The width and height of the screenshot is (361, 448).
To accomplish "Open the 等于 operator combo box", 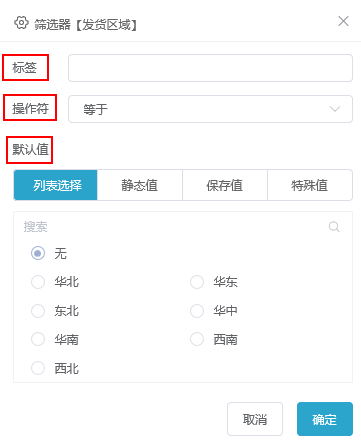I will pos(210,109).
